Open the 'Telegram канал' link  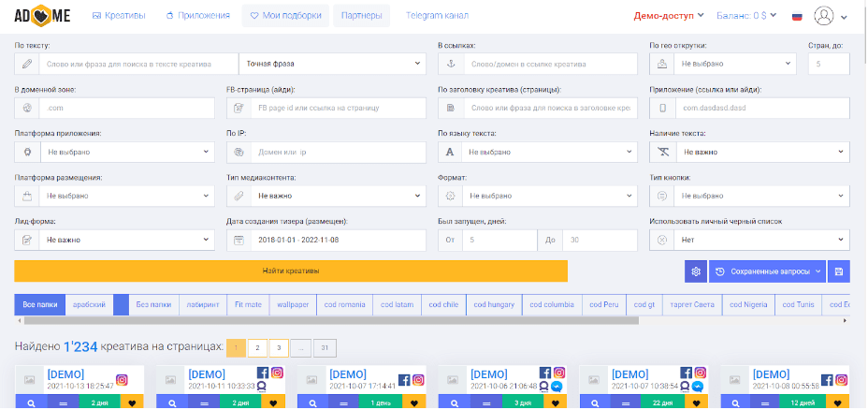pyautogui.click(x=437, y=16)
